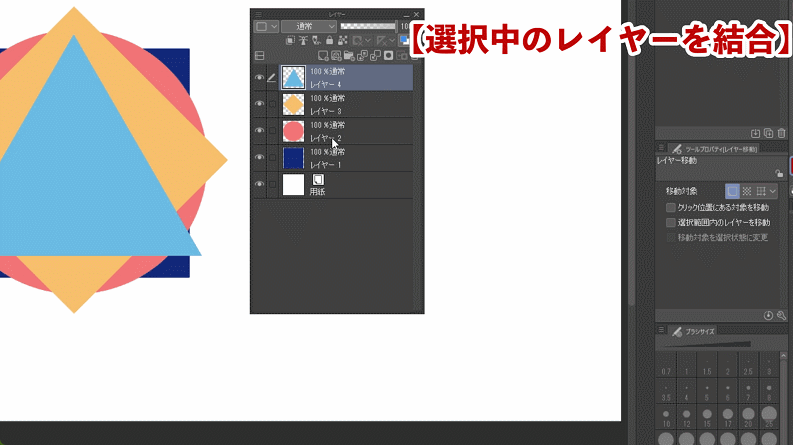Hide レイヤー 1 with its eye icon

pyautogui.click(x=259, y=157)
